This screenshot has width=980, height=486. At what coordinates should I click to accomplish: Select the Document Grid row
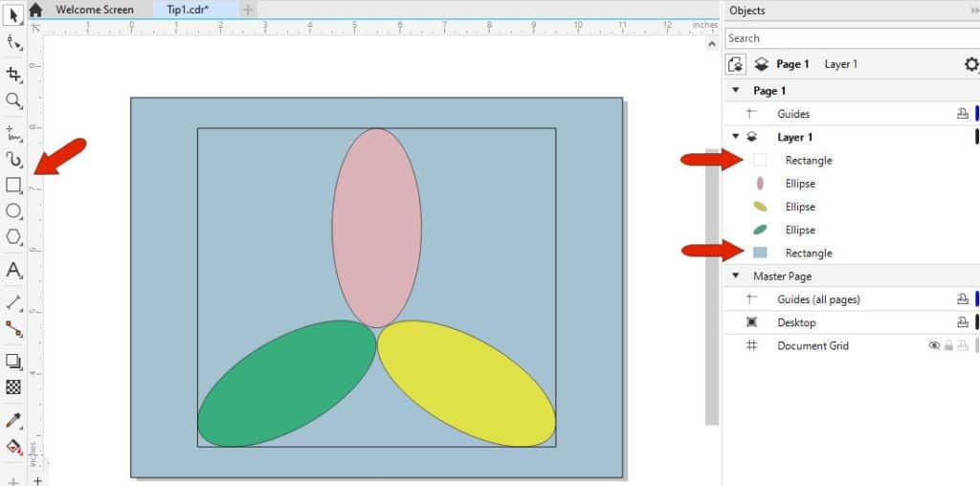853,345
